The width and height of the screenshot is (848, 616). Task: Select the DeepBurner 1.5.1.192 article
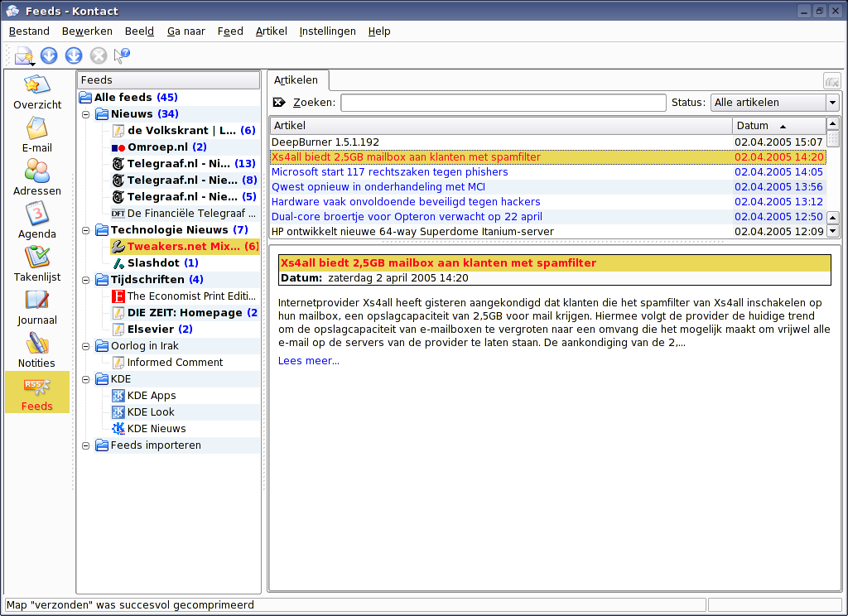click(547, 142)
